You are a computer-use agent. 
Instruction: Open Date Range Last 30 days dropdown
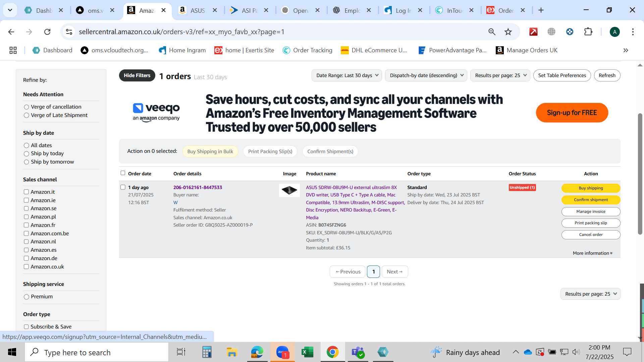(x=347, y=75)
